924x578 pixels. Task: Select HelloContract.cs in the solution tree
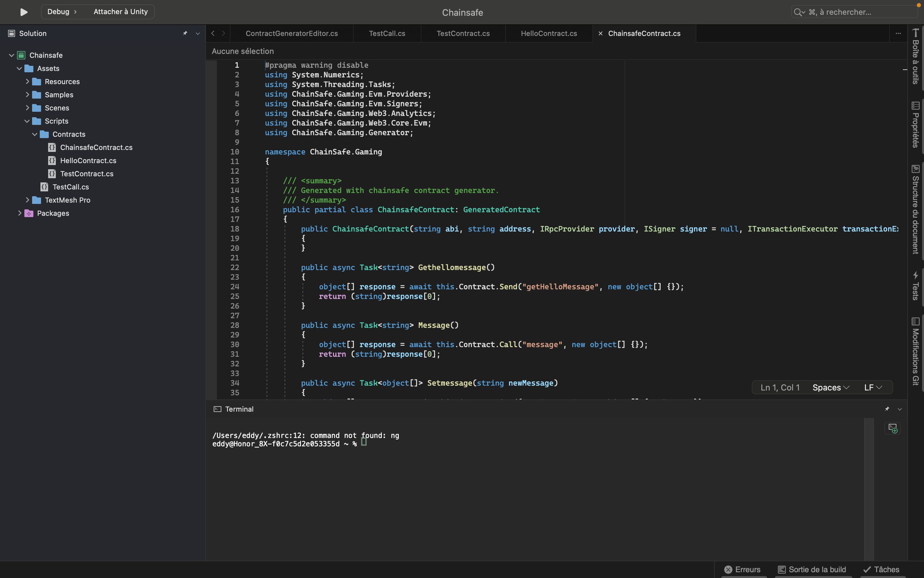coord(88,161)
